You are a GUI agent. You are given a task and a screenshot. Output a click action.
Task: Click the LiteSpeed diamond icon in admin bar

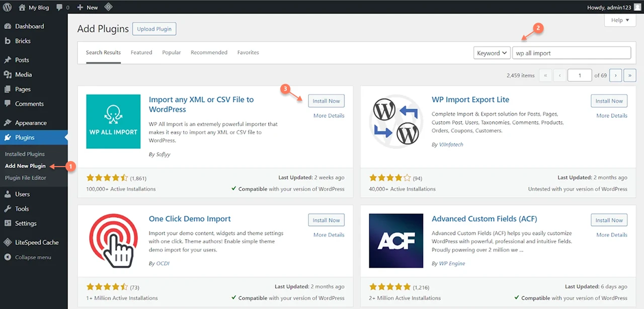[108, 7]
